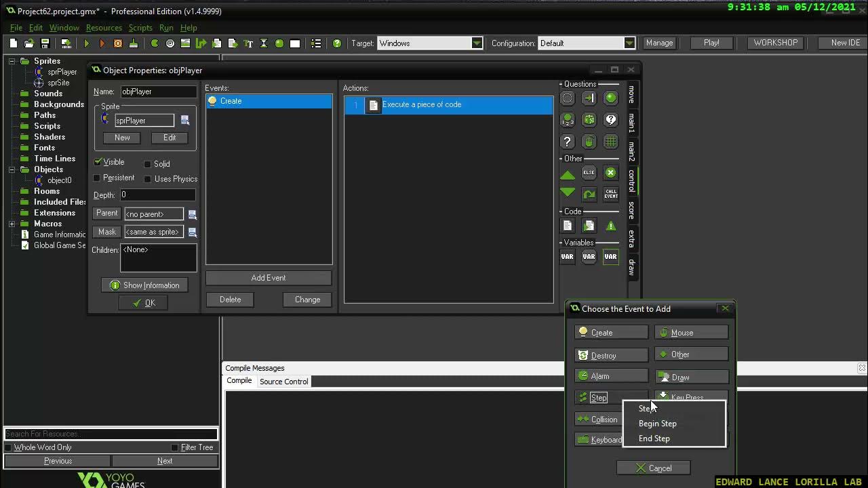The height and width of the screenshot is (488, 868).
Task: Click the object Name input field
Action: 158,91
